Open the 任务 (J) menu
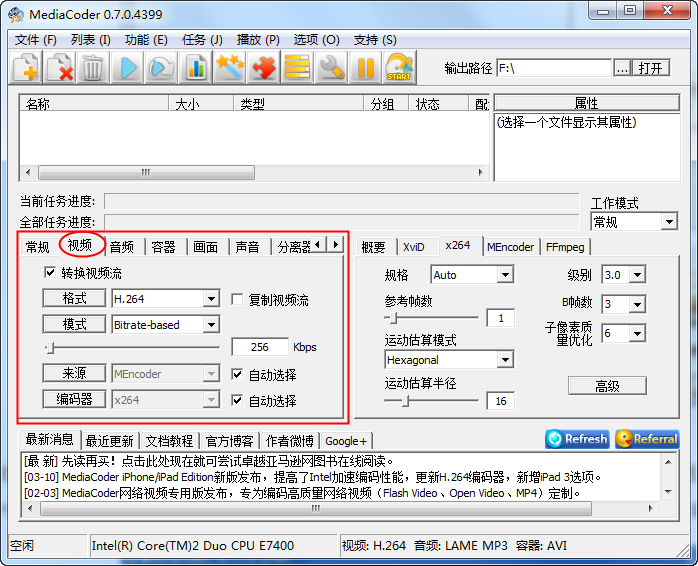698x566 pixels. 202,40
